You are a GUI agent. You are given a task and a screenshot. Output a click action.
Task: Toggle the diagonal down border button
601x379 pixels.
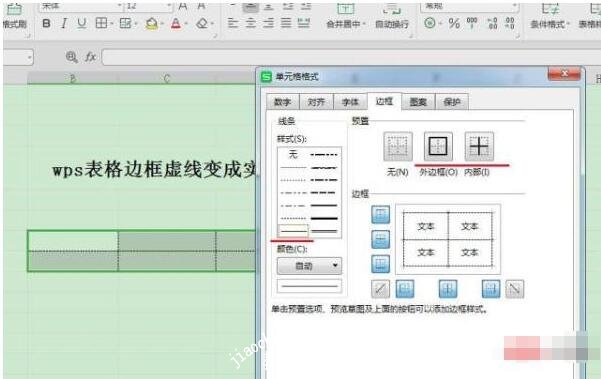[515, 289]
